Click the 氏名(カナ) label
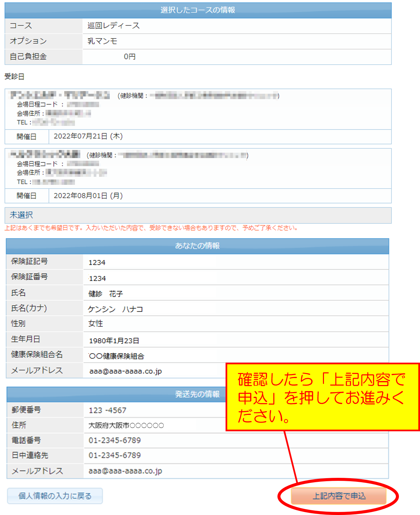Viewport: 420px width, 515px height. pyautogui.click(x=29, y=308)
